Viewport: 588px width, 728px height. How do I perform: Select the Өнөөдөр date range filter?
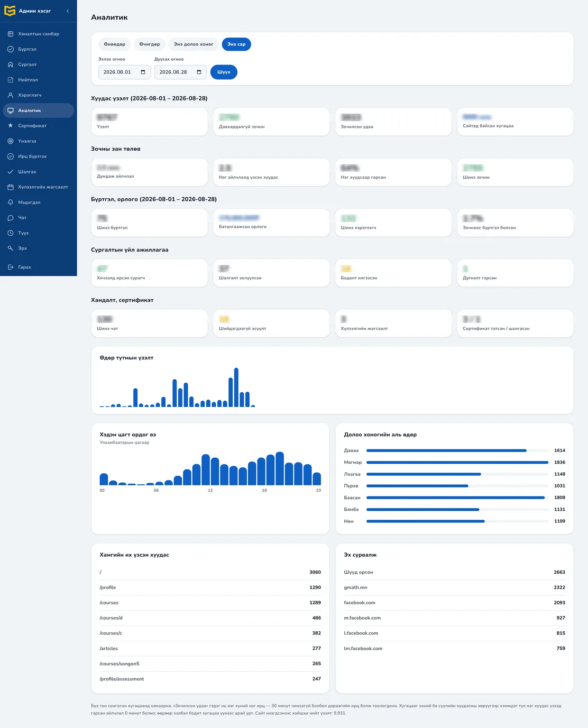(115, 44)
